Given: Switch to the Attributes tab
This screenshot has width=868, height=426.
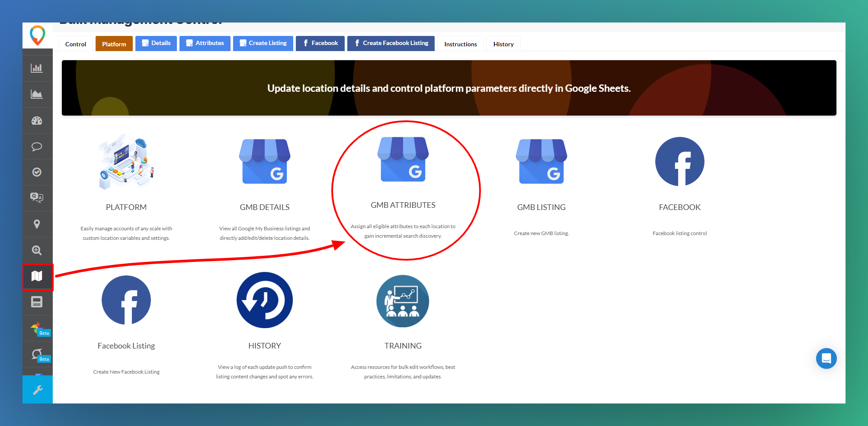Looking at the screenshot, I should tap(205, 43).
